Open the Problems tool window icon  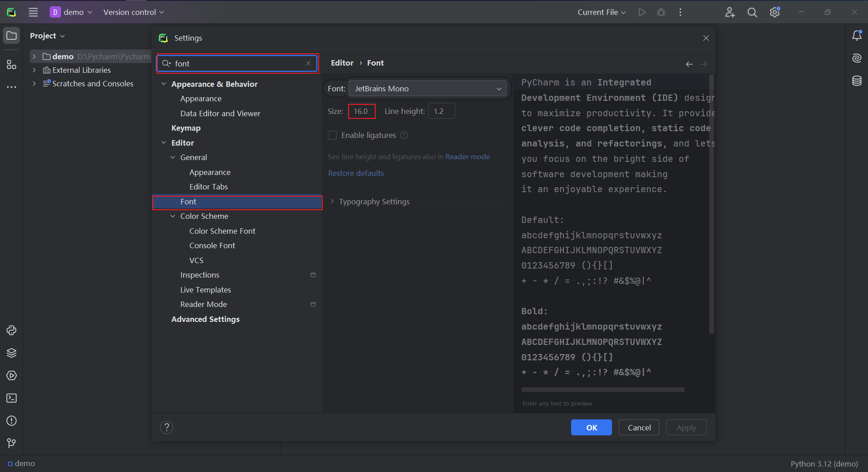coord(12,421)
